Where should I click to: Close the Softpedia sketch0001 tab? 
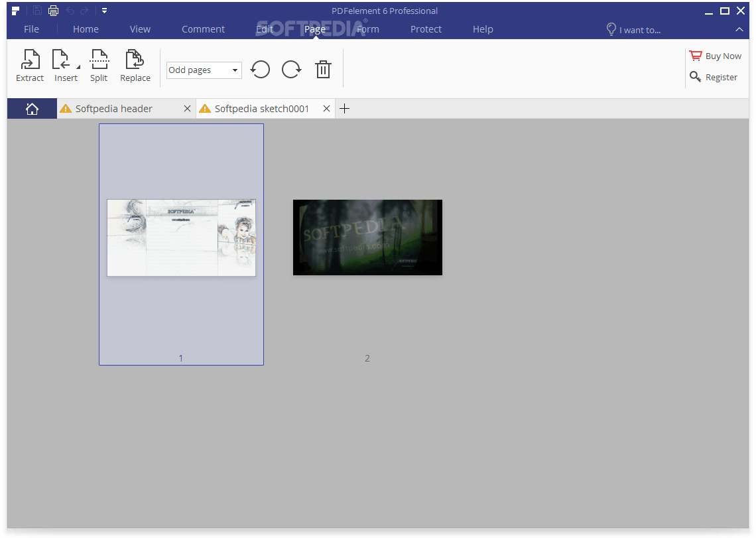(326, 109)
